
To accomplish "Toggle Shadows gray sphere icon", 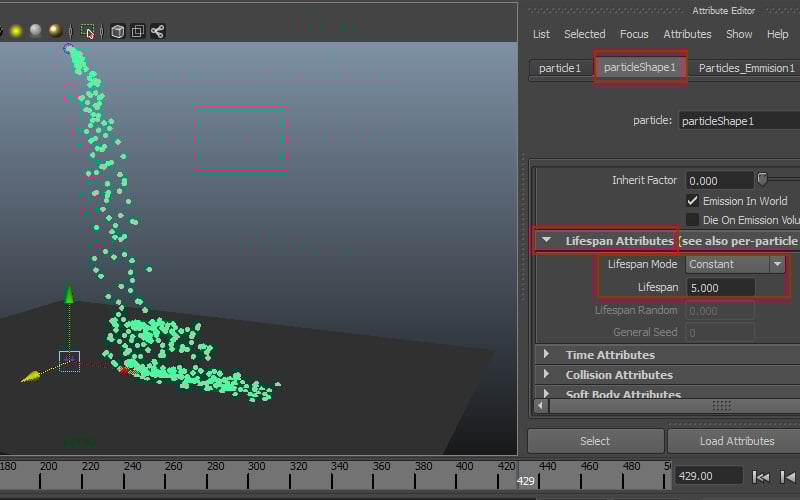I will pos(35,31).
